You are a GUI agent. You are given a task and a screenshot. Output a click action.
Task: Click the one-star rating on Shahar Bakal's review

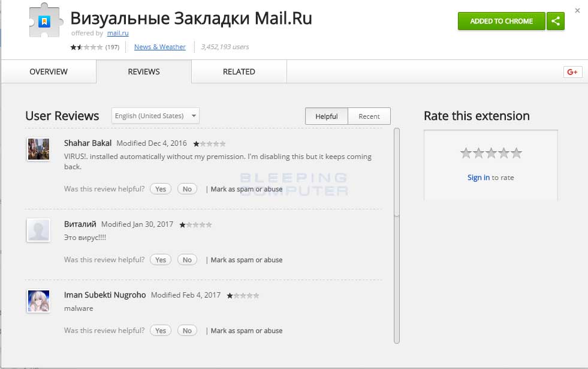(x=209, y=143)
